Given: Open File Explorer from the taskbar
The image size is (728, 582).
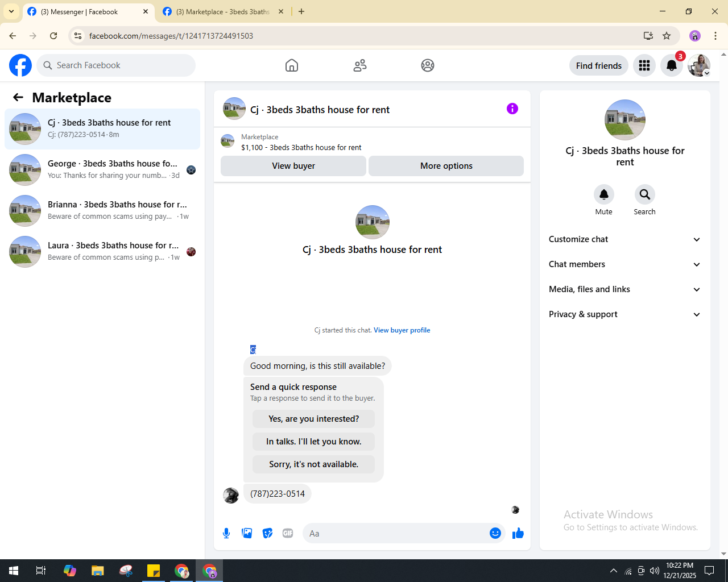Looking at the screenshot, I should [98, 571].
